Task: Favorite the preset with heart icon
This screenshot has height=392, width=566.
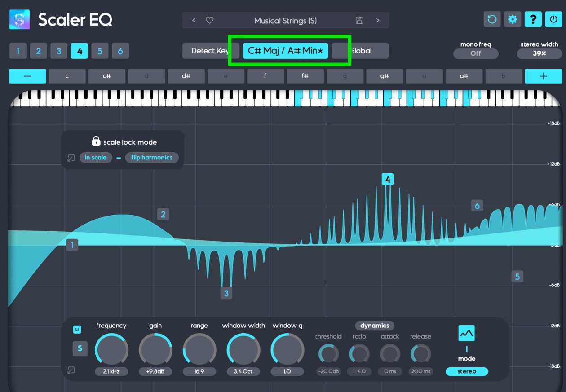Action: 209,20
